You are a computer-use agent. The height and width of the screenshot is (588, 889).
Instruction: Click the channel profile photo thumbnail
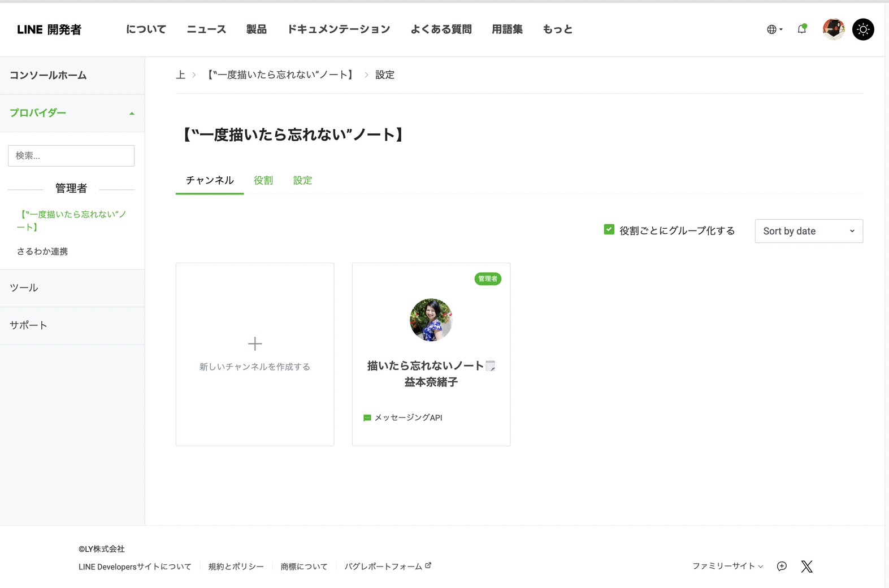(x=431, y=320)
